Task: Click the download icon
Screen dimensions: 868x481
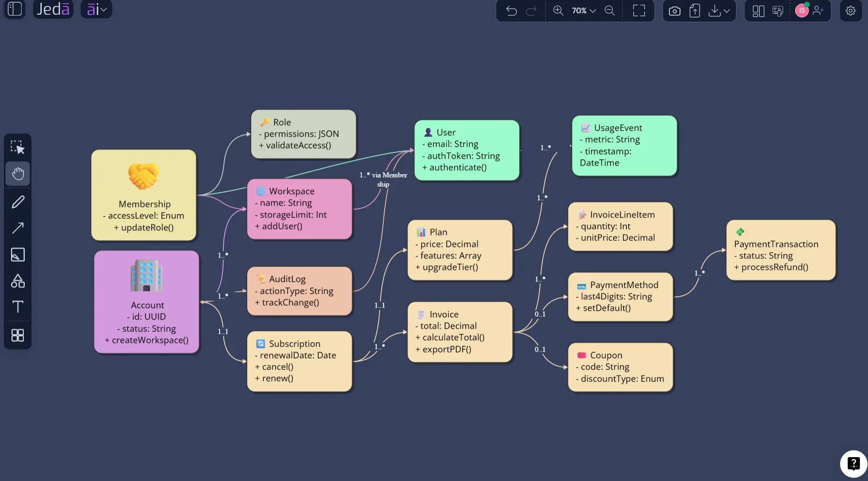Action: pyautogui.click(x=714, y=11)
